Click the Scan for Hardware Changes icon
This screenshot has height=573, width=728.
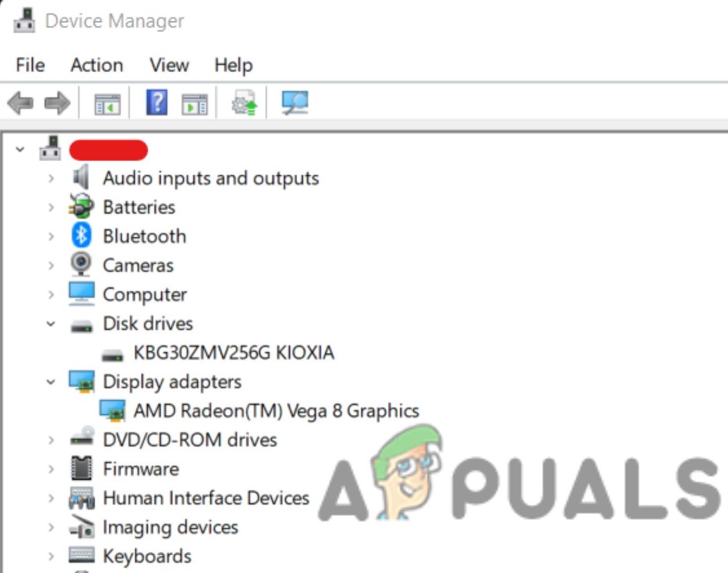tap(293, 103)
